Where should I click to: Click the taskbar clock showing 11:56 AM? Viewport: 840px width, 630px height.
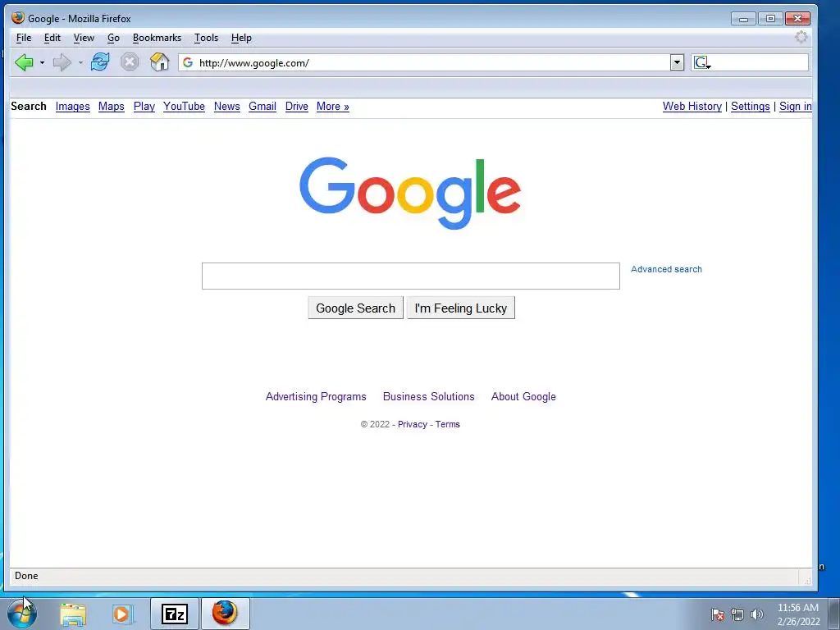pos(798,614)
